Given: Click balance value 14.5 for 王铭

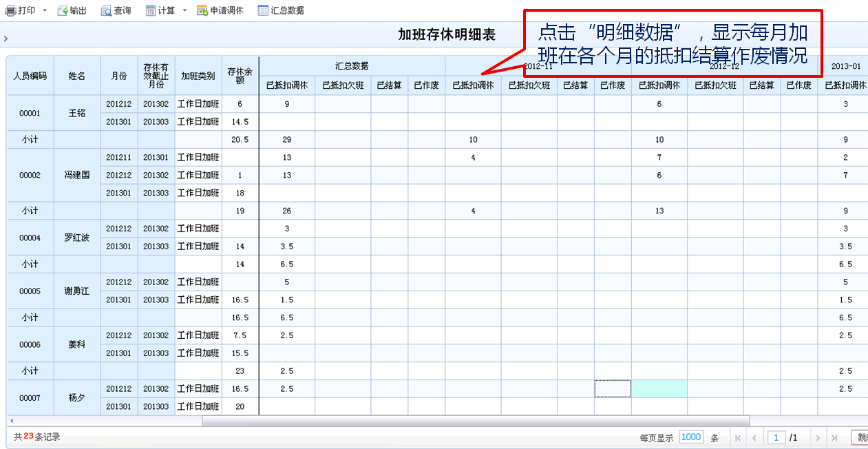Looking at the screenshot, I should (x=240, y=122).
